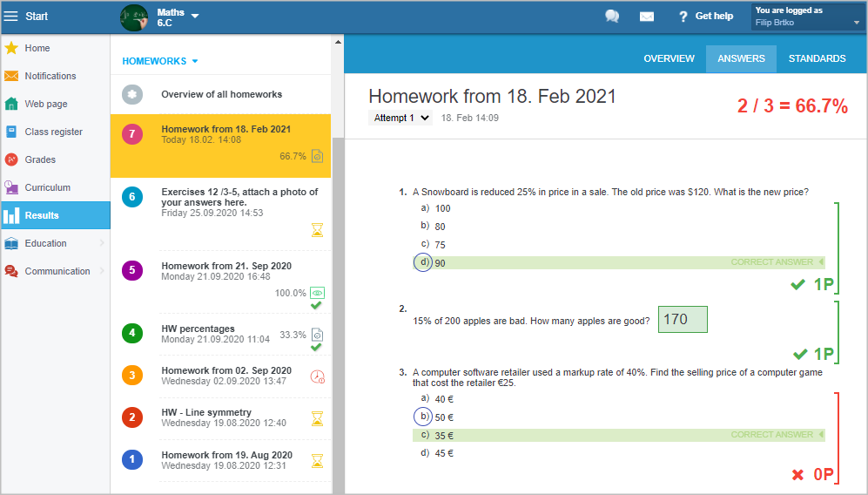Select answer a) 40 € in question 3
Screen dimensions: 868x495
[437, 398]
